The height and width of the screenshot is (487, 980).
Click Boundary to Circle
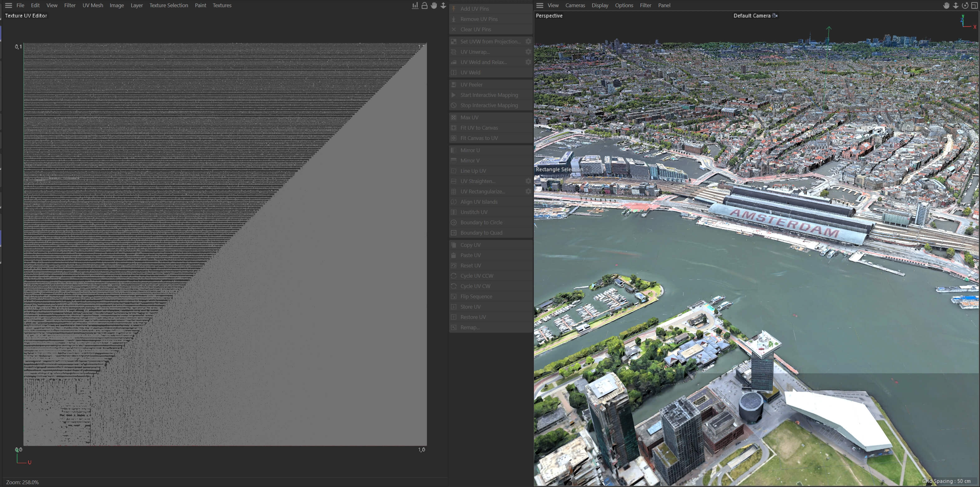point(491,222)
